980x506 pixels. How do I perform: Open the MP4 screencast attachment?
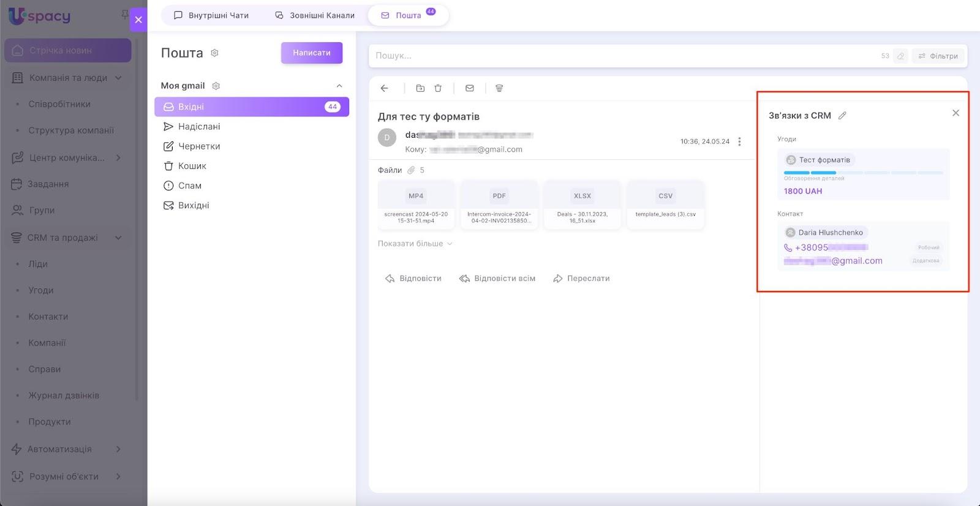click(x=416, y=205)
